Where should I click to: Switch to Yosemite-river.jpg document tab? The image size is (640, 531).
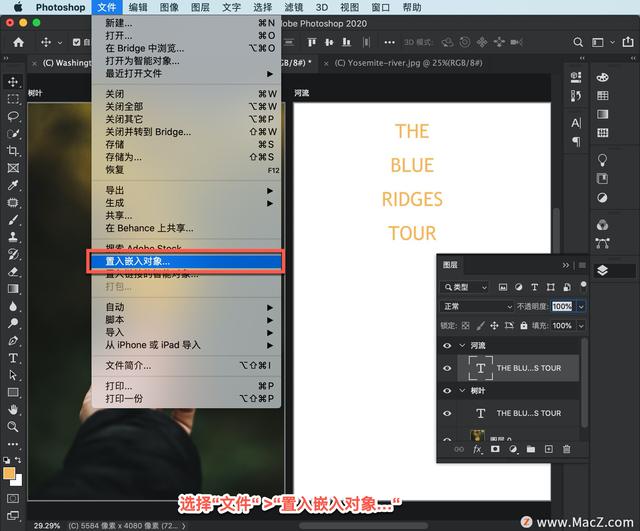pos(408,63)
